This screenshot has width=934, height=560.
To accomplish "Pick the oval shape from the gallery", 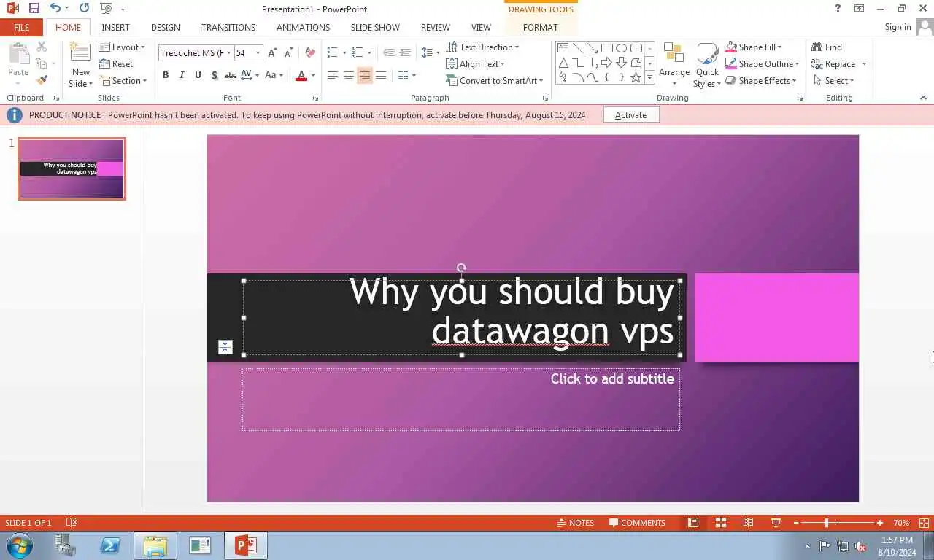I will pyautogui.click(x=621, y=48).
